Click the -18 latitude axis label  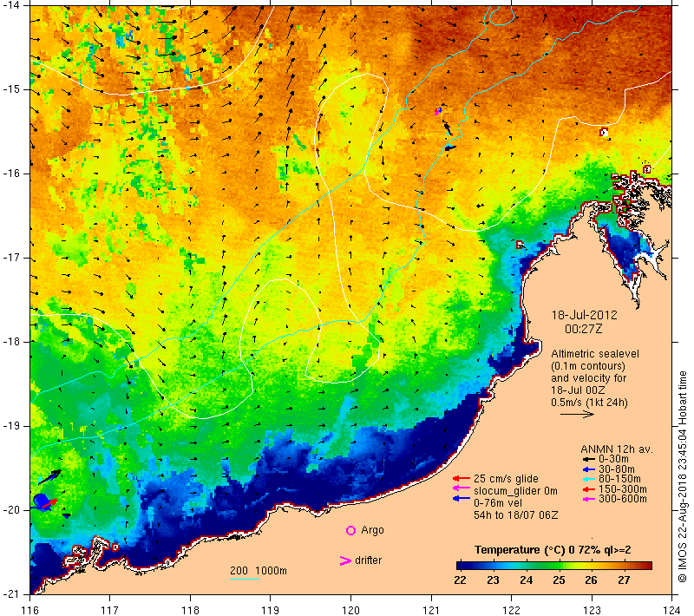coord(11,342)
